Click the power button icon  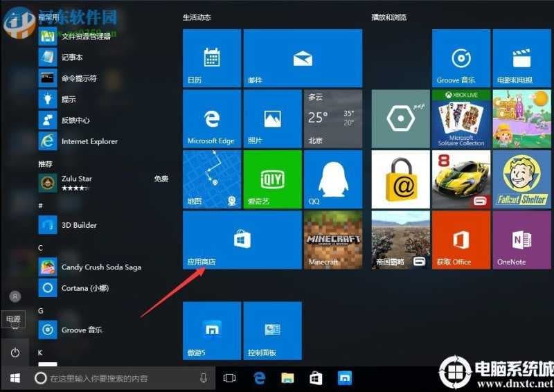15,353
